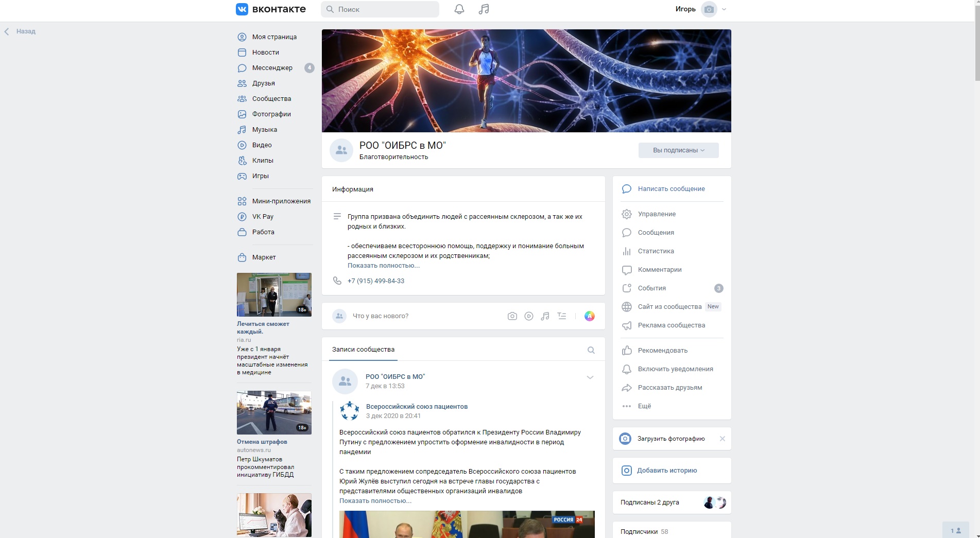The width and height of the screenshot is (980, 538).
Task: Click the VK logo to go home
Action: tap(271, 9)
